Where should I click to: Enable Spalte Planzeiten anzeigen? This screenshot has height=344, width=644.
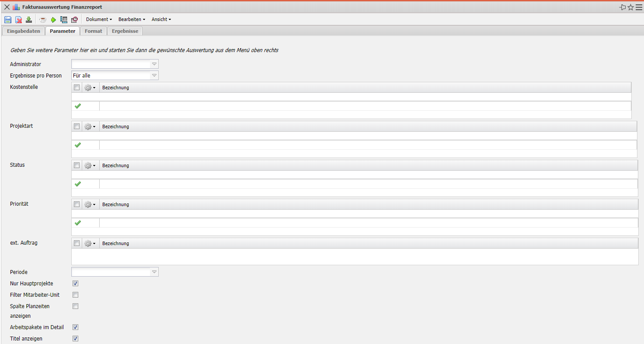point(76,306)
